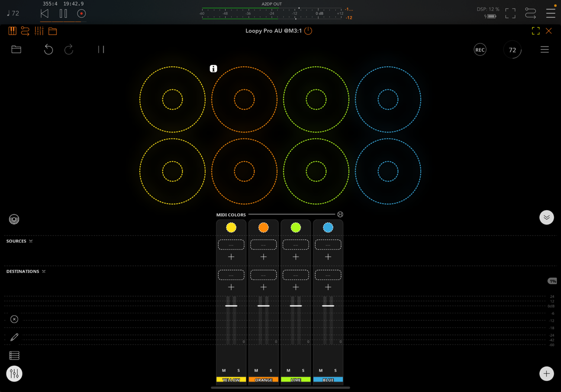The image size is (561, 392).
Task: Select the blue color dot in mixer
Action: pos(328,227)
